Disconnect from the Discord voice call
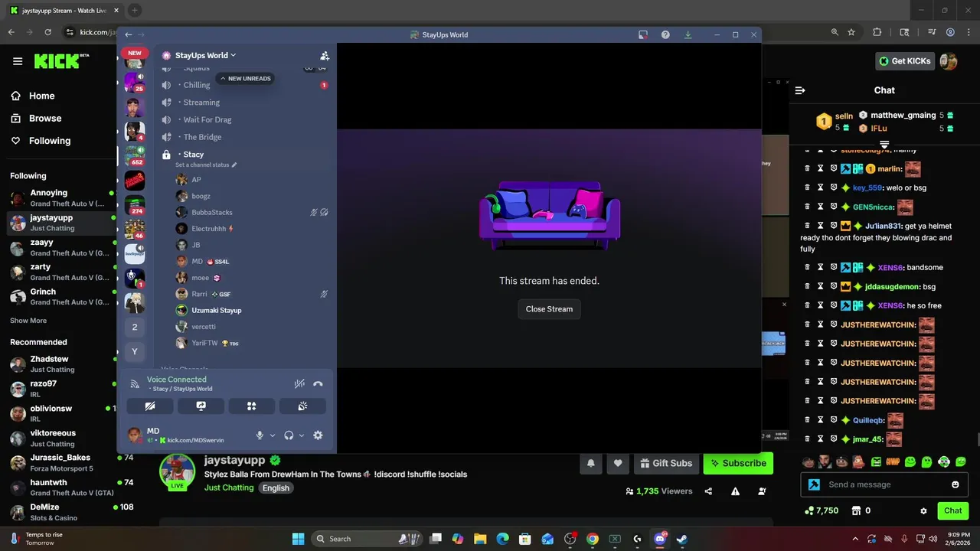The image size is (980, 551). coord(318,383)
